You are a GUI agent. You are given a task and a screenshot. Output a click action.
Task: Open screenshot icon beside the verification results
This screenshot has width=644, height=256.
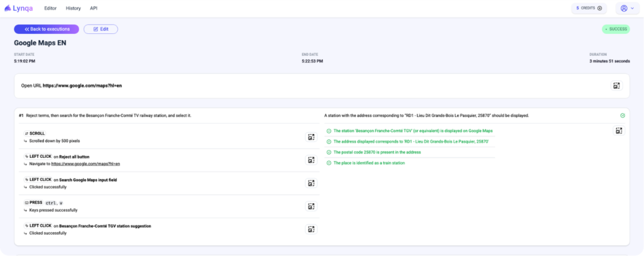point(619,131)
